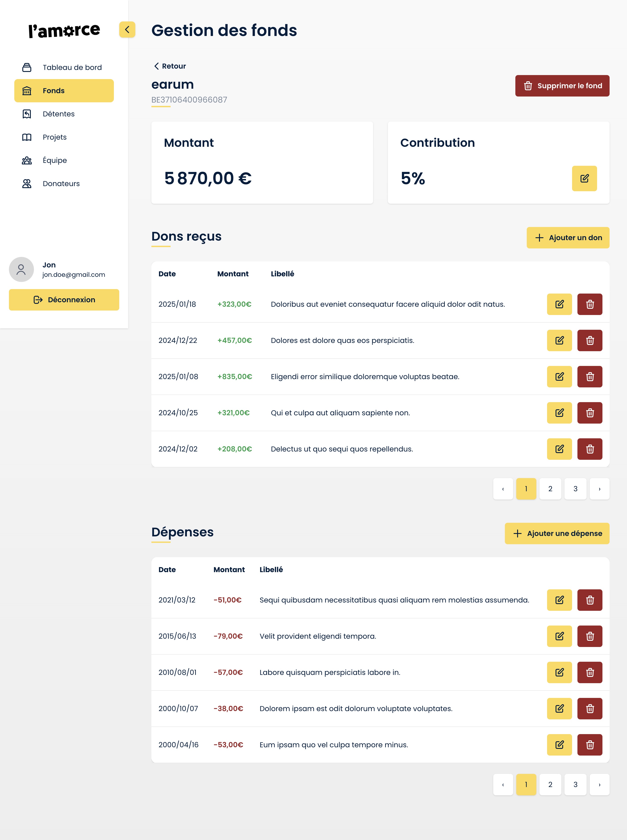This screenshot has width=627, height=840.
Task: Click the IBAN BE37106400966087
Action: (x=189, y=100)
